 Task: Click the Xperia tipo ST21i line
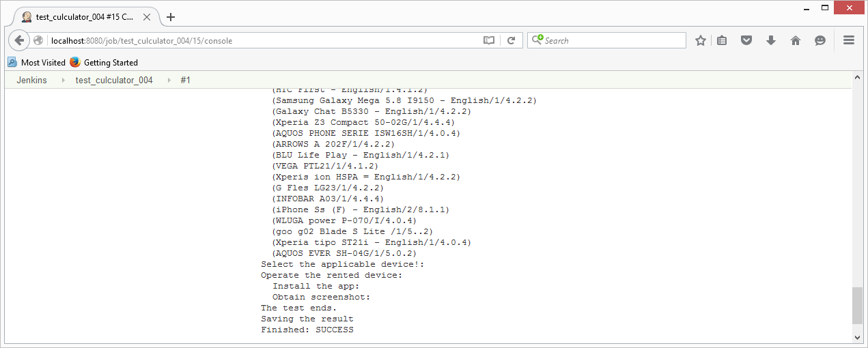pyautogui.click(x=372, y=242)
